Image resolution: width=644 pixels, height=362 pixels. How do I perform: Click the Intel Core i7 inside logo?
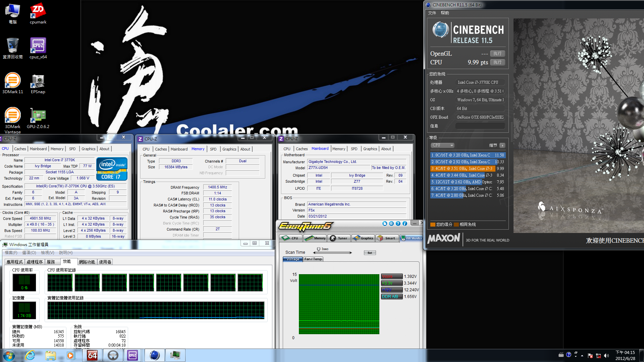[112, 169]
